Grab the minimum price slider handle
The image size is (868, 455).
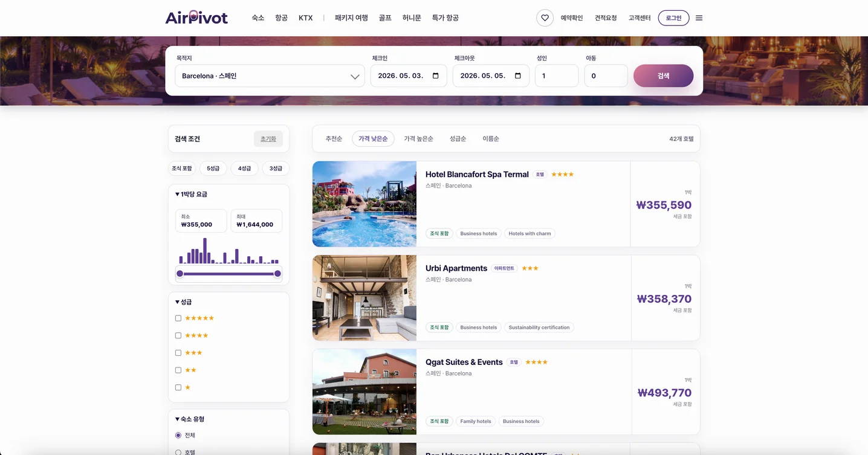point(180,274)
